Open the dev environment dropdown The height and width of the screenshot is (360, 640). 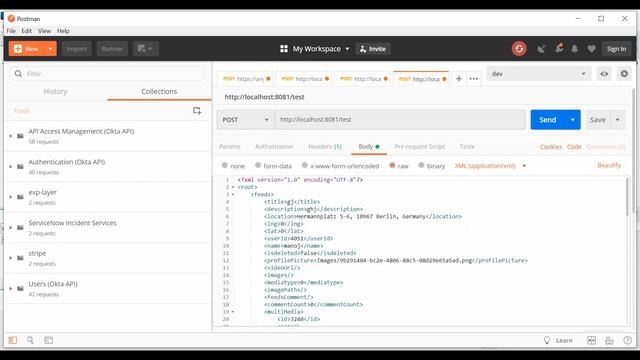(x=539, y=74)
